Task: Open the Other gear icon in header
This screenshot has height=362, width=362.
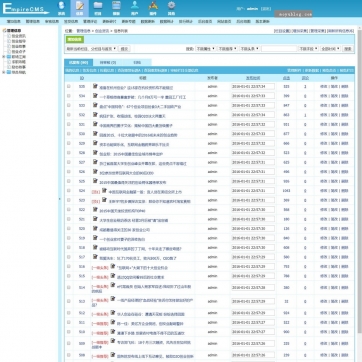Action: pos(171,8)
